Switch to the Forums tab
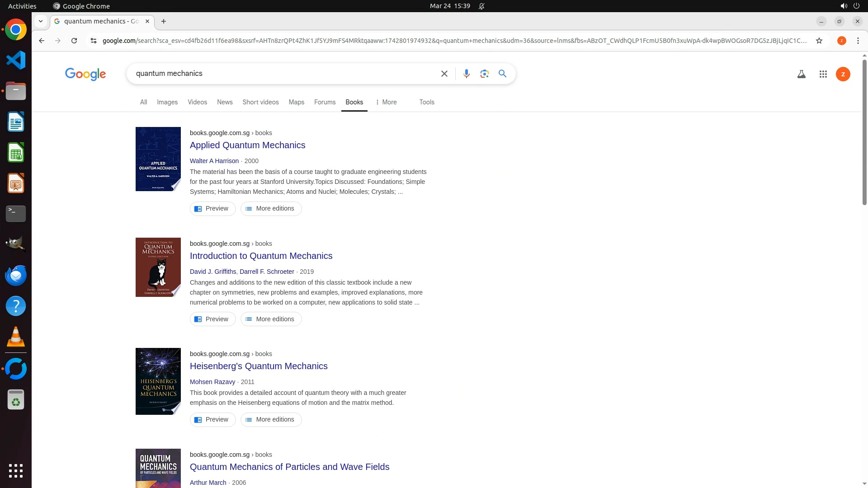 click(x=325, y=102)
